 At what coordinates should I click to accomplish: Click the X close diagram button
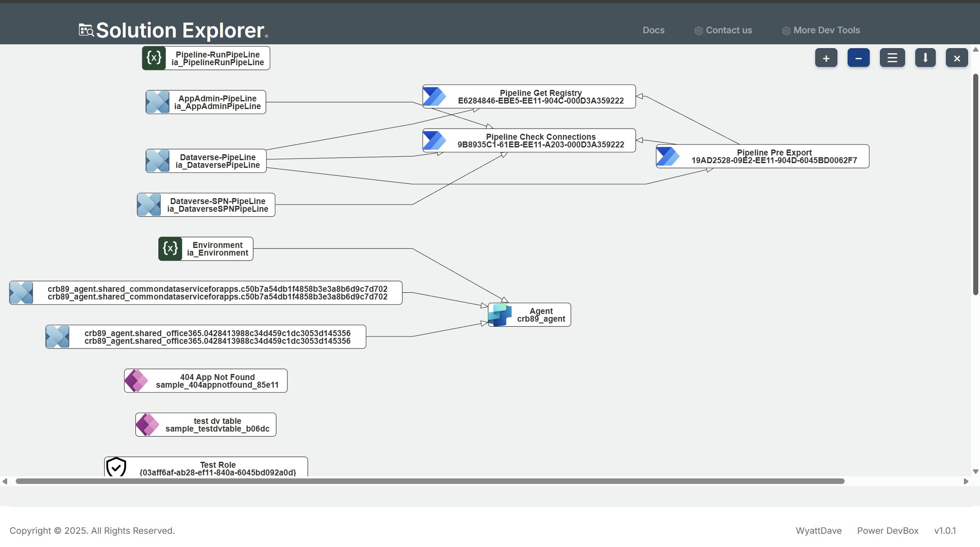[x=957, y=58]
